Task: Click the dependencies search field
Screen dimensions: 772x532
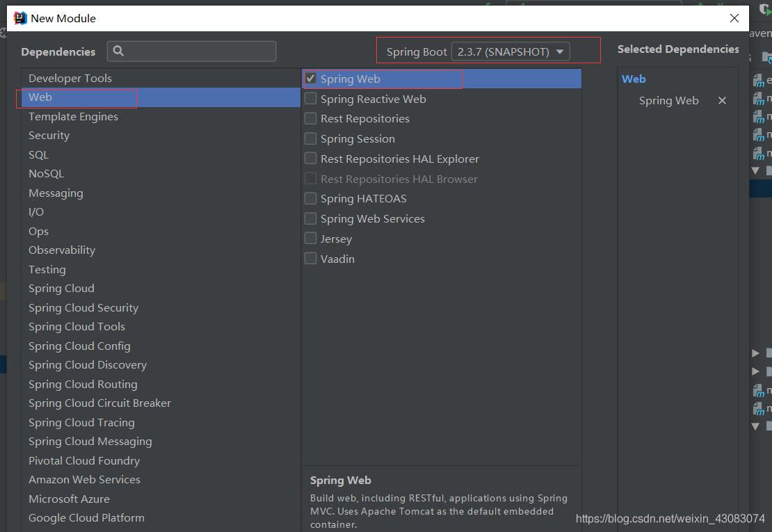Action: click(x=191, y=51)
